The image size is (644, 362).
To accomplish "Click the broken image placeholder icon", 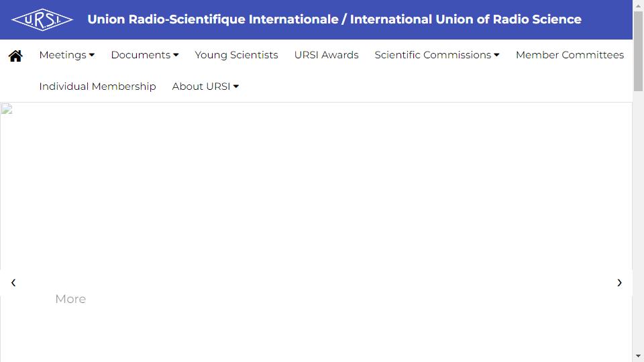I will 7,109.
